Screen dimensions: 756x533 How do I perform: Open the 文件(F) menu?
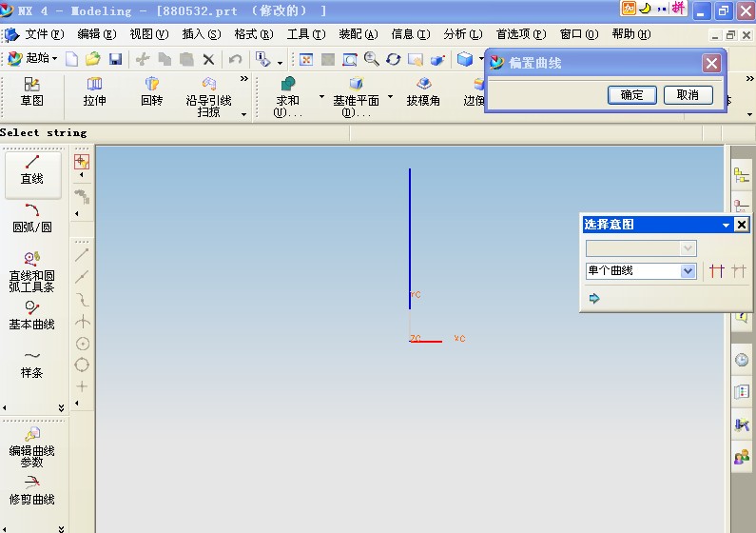(x=45, y=34)
